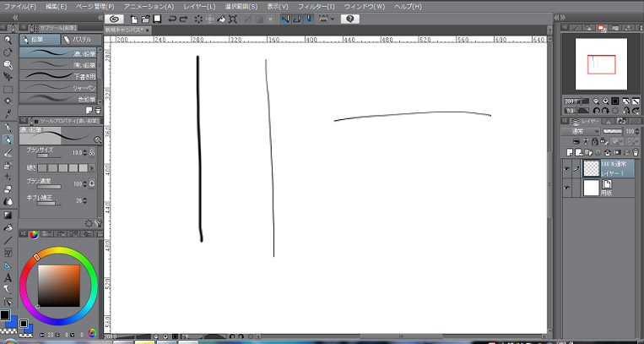Select the Text tool
Screen dimensions: 644x344
[8, 276]
